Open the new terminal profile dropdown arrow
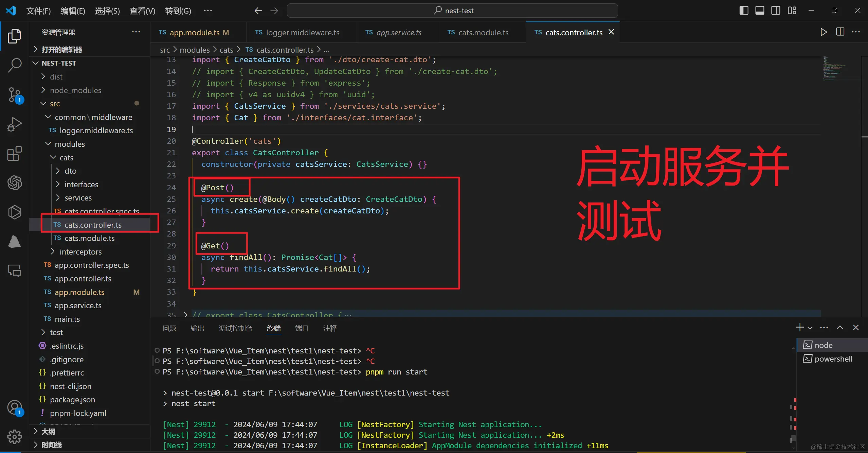This screenshot has width=868, height=453. 810,328
